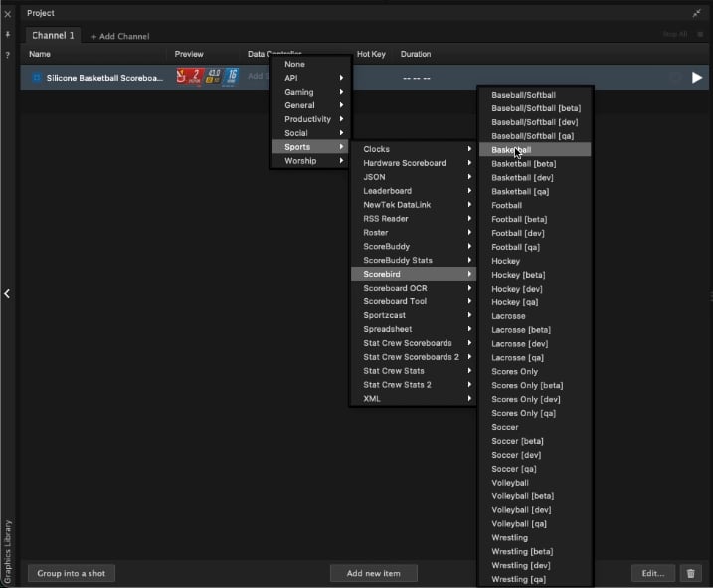Switch to the Channel 1 tab

(53, 36)
